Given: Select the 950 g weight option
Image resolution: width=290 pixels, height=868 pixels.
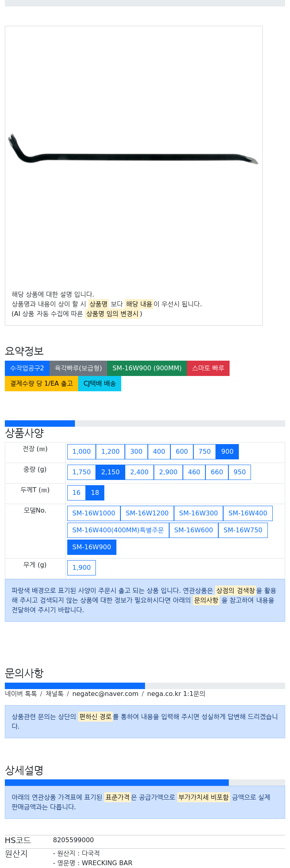Looking at the screenshot, I should point(240,472).
